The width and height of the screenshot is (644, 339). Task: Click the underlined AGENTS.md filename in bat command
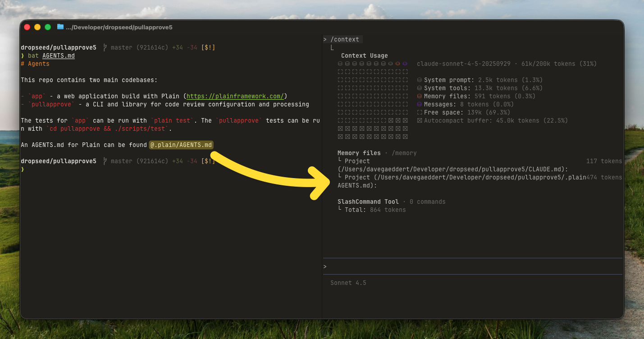[x=58, y=56]
